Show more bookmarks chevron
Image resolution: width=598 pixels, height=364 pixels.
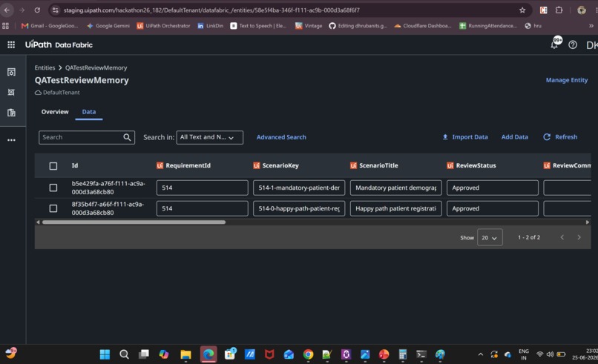[x=591, y=26]
